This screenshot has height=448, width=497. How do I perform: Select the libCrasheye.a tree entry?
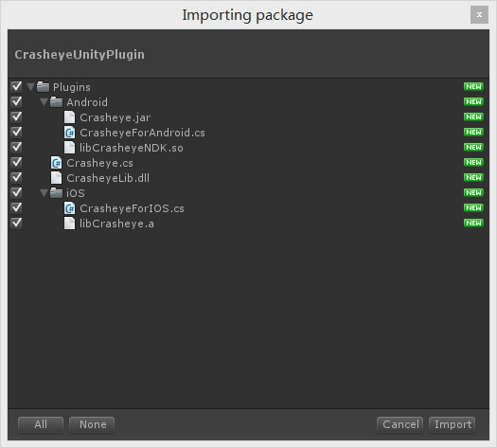pos(116,224)
